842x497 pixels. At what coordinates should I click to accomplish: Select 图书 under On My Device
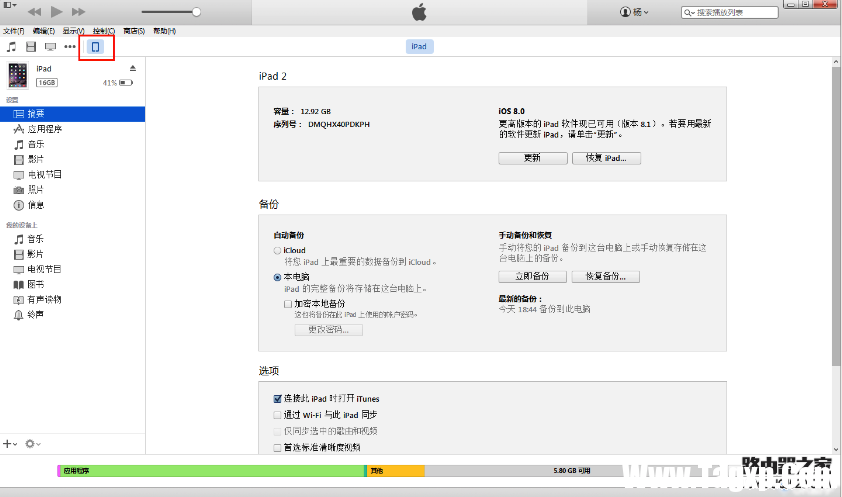click(72, 284)
